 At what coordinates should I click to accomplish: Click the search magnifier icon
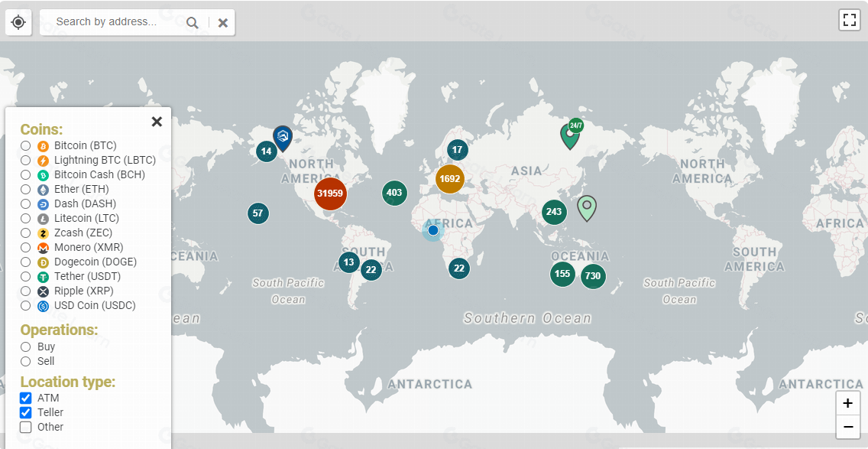point(193,23)
